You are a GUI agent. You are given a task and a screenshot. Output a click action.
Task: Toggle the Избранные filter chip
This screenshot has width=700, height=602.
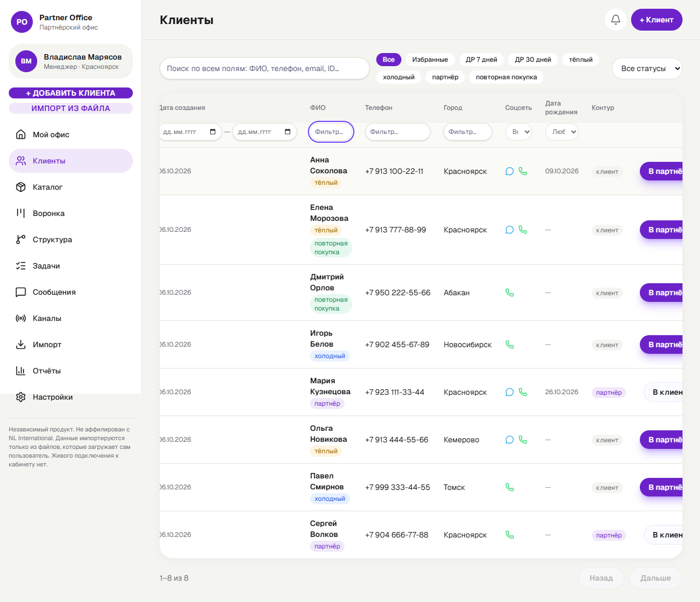(x=430, y=60)
